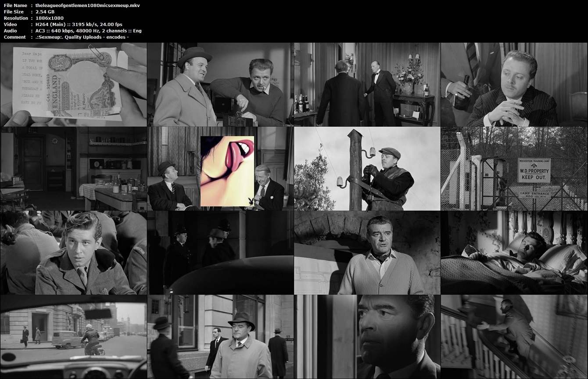Select the file size value 2.54 GB
The width and height of the screenshot is (588, 379).
point(45,12)
